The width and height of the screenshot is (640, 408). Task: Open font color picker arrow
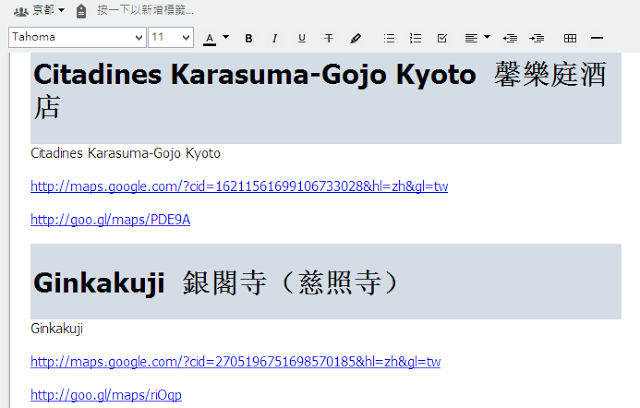click(226, 37)
